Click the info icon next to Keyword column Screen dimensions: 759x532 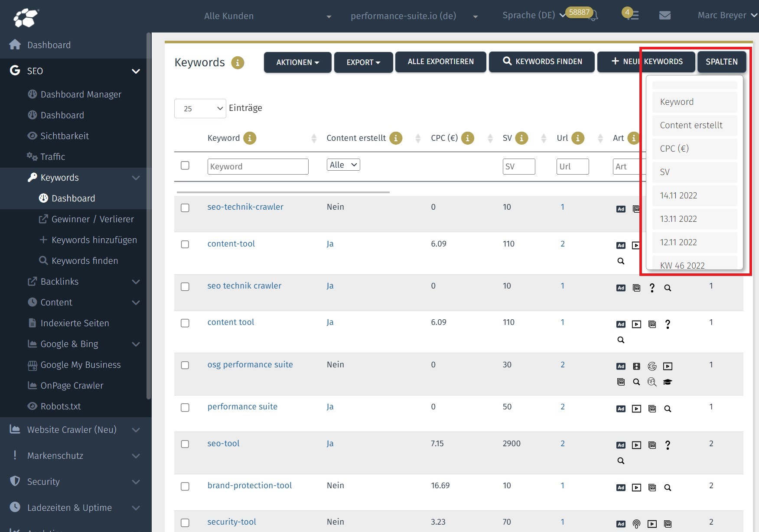250,138
